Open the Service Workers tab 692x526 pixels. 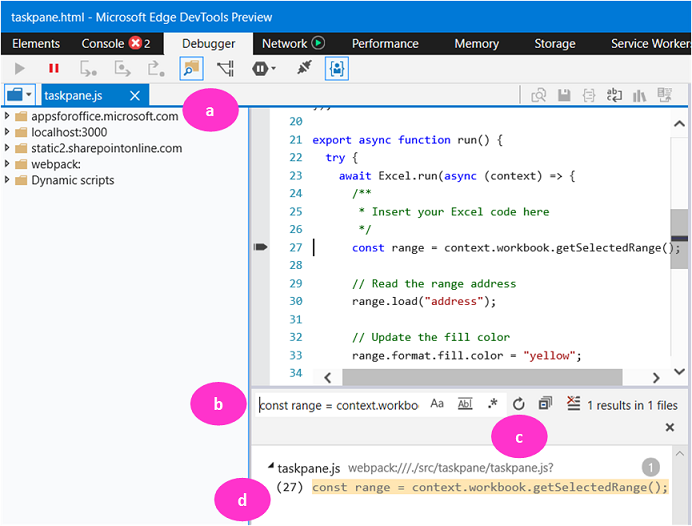click(x=651, y=44)
